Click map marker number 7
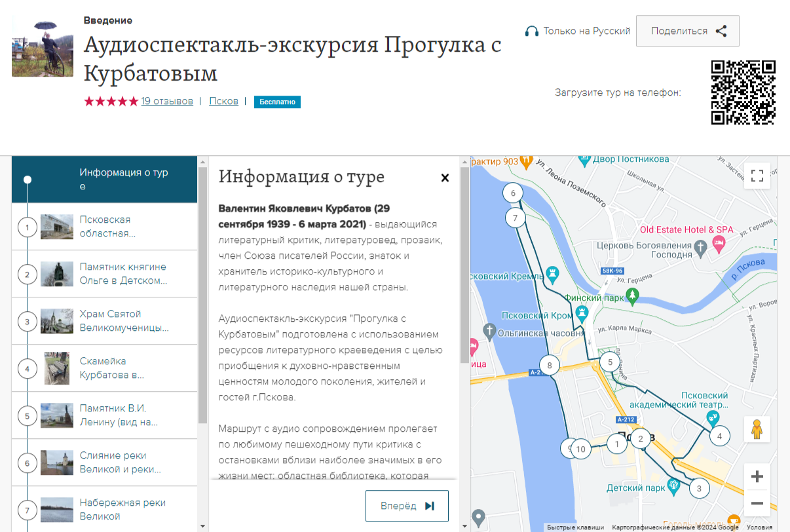This screenshot has height=532, width=790. point(516,218)
